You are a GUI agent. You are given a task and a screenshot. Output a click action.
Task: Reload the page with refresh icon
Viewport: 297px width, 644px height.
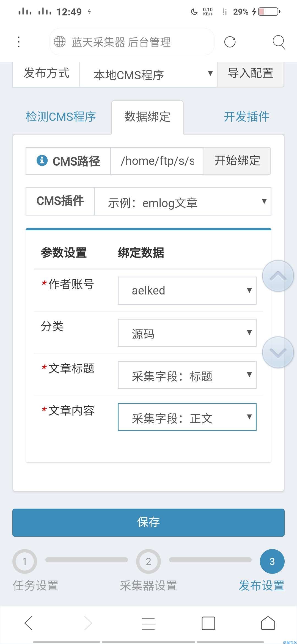[230, 42]
